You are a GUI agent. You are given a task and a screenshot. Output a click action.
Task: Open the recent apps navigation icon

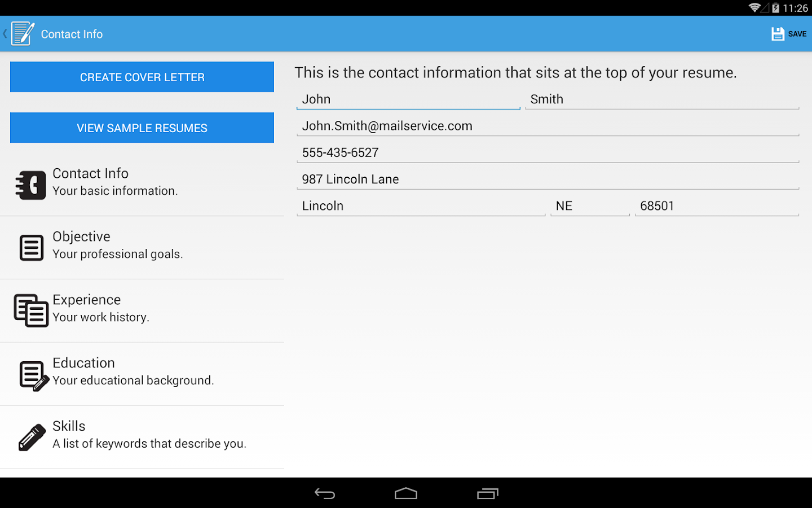coord(488,494)
